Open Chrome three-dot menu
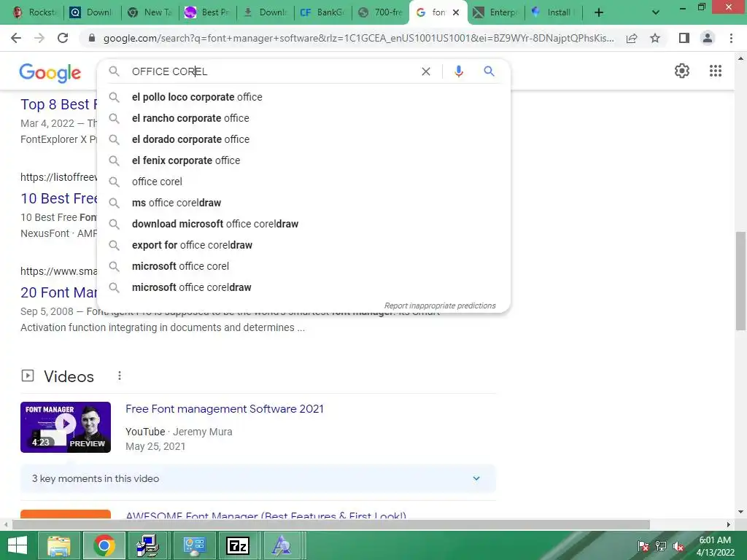Screen dimensions: 747x560 (731, 38)
